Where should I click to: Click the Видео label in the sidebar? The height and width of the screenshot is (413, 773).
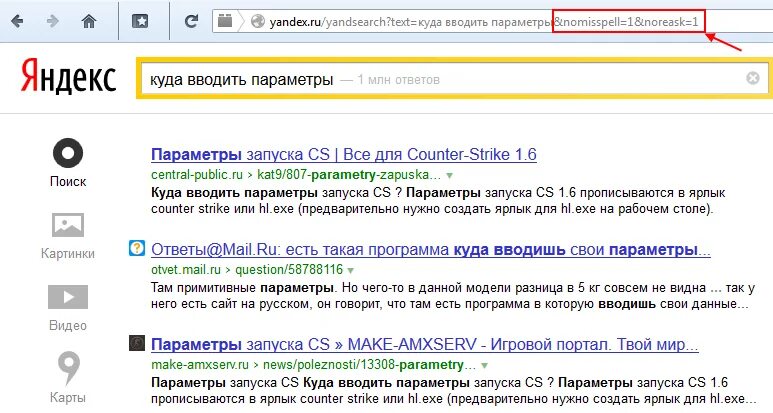coord(68,325)
